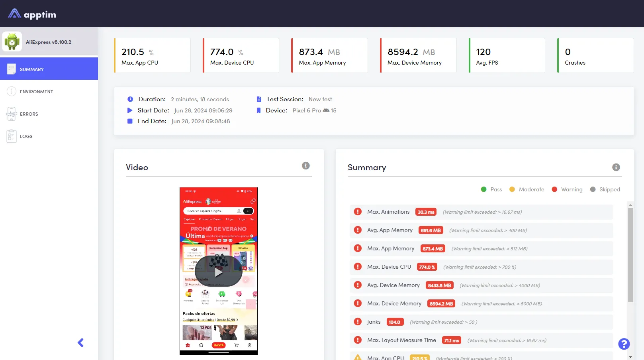This screenshot has height=360, width=644.
Task: Click the warning icon on Max. Device CPU row
Action: [358, 267]
